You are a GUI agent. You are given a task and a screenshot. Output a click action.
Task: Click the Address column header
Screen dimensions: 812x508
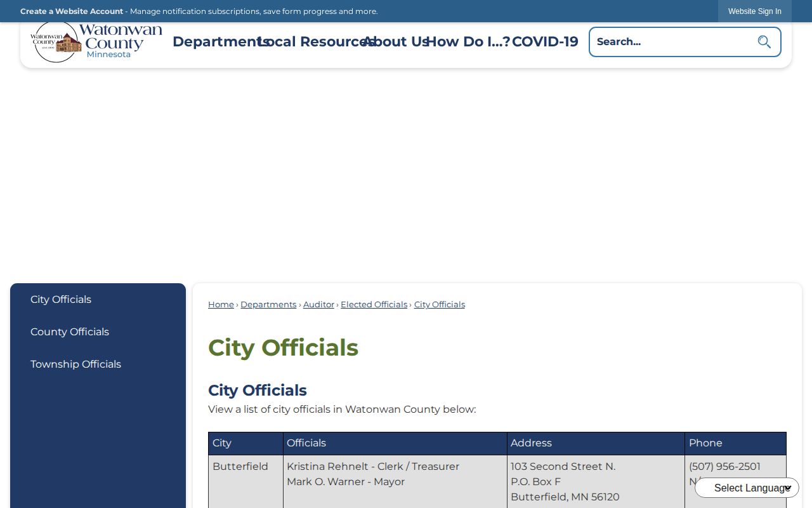click(596, 443)
